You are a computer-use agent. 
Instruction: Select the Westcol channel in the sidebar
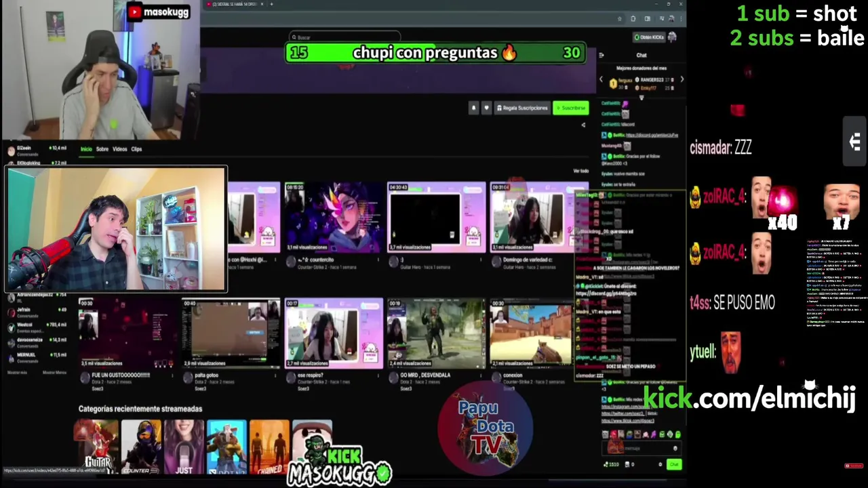tap(36, 327)
